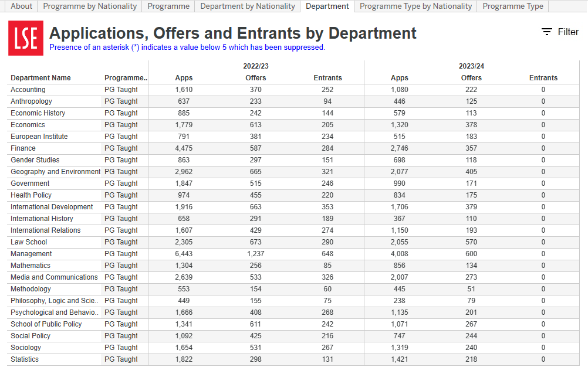The width and height of the screenshot is (588, 367).
Task: Switch to Programme by Nationality tab
Action: [90, 6]
